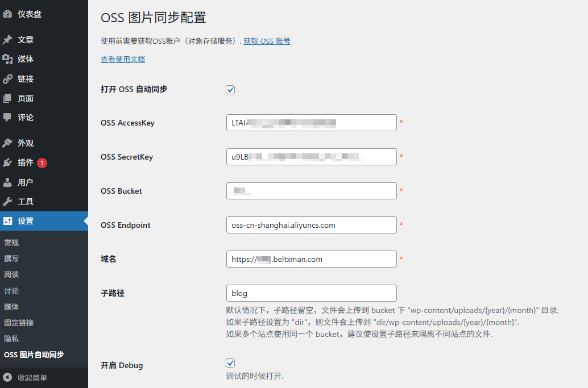Click the Pages icon in sidebar
The width and height of the screenshot is (588, 388).
coord(7,98)
